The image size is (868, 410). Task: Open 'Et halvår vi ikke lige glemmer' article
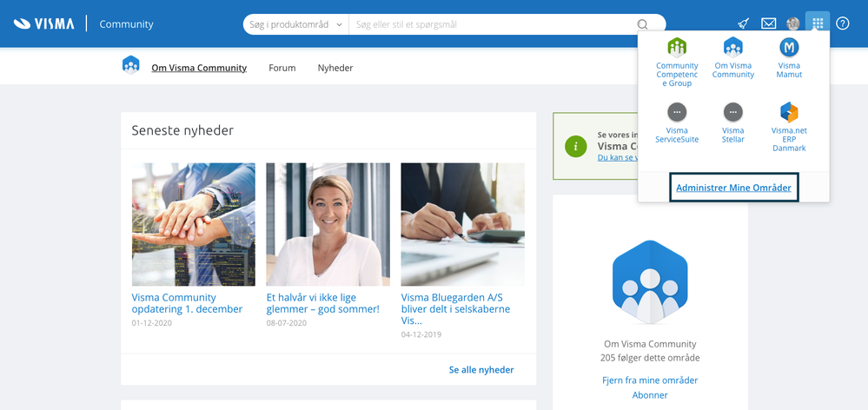(x=322, y=303)
